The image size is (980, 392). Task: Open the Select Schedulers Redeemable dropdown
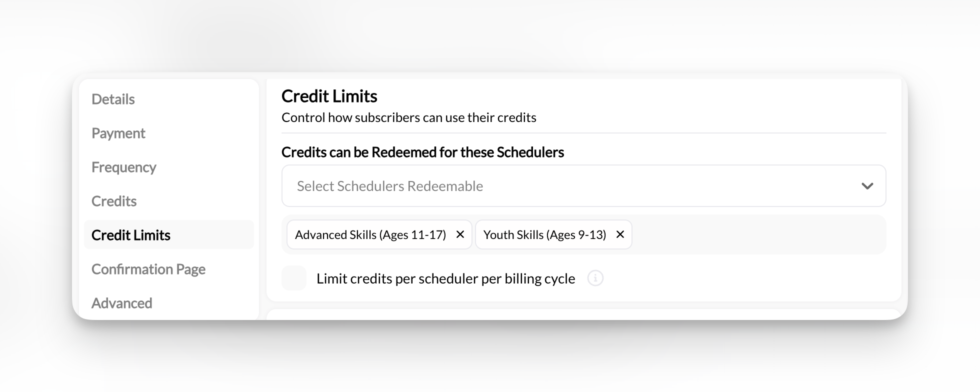tap(583, 185)
